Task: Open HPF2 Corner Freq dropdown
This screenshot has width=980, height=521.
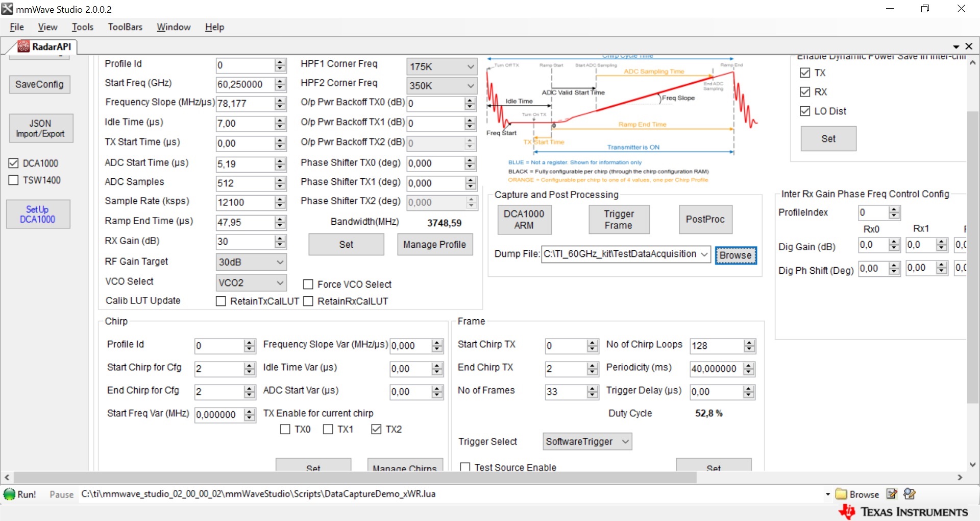Action: [x=442, y=86]
